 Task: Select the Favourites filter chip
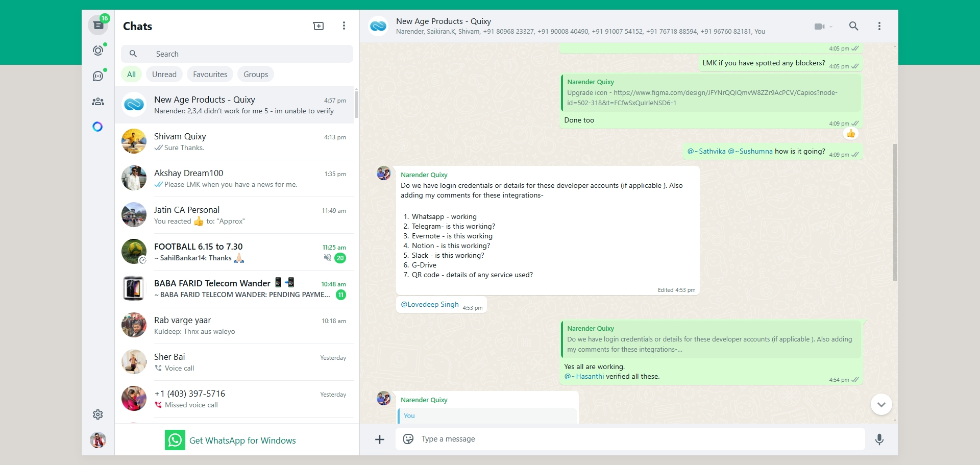click(x=210, y=74)
